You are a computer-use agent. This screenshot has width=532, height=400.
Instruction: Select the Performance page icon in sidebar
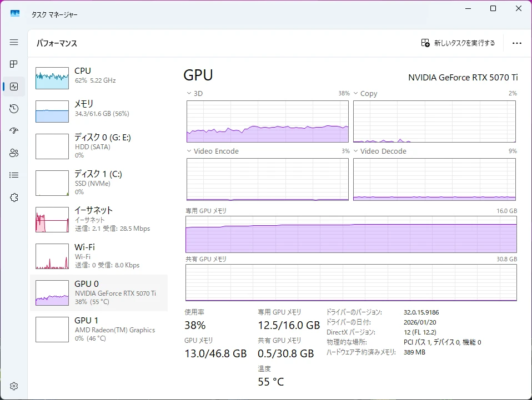pyautogui.click(x=14, y=87)
